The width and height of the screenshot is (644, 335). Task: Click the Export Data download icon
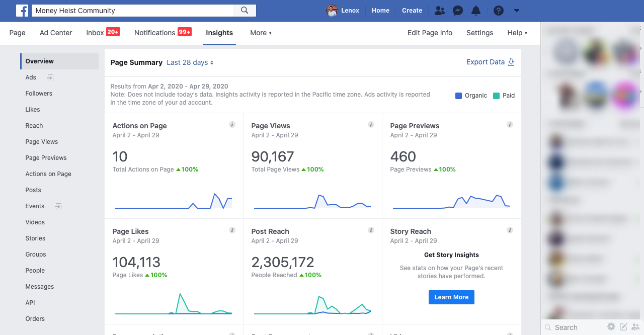[511, 62]
